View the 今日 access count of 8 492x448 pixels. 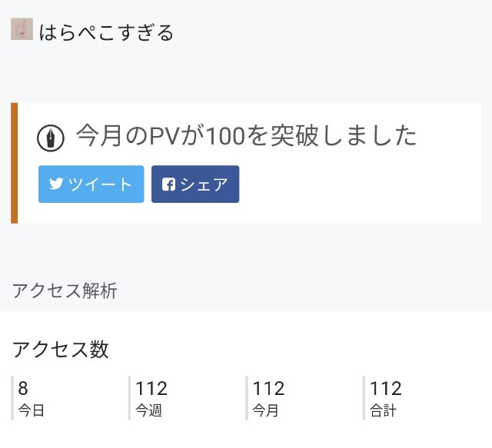click(23, 388)
